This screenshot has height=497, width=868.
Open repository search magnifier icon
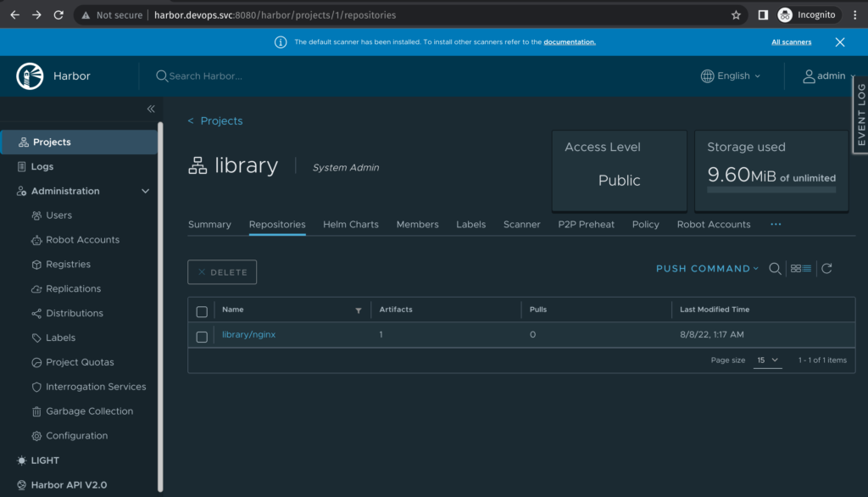pyautogui.click(x=775, y=269)
